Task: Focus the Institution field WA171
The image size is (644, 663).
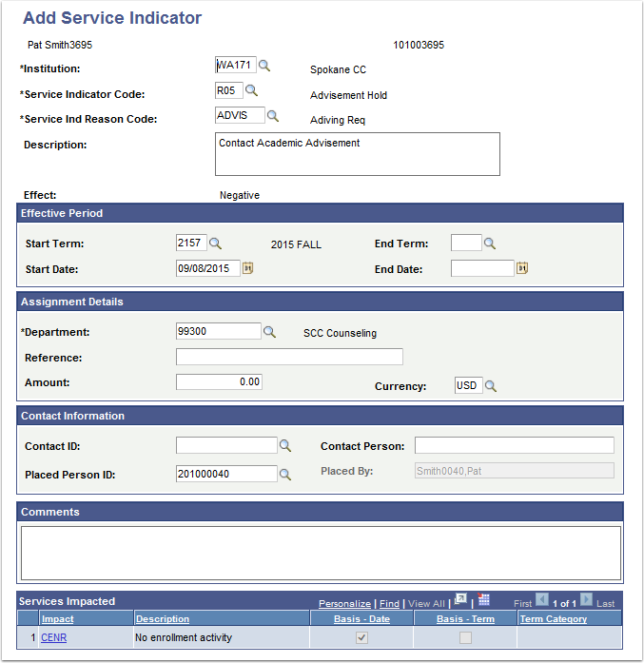Action: pos(236,65)
